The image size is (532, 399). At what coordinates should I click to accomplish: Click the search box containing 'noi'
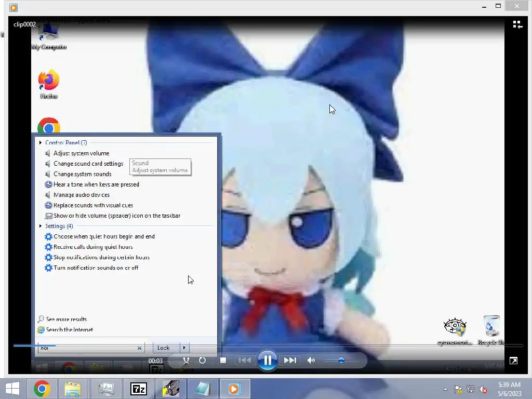[x=91, y=348]
